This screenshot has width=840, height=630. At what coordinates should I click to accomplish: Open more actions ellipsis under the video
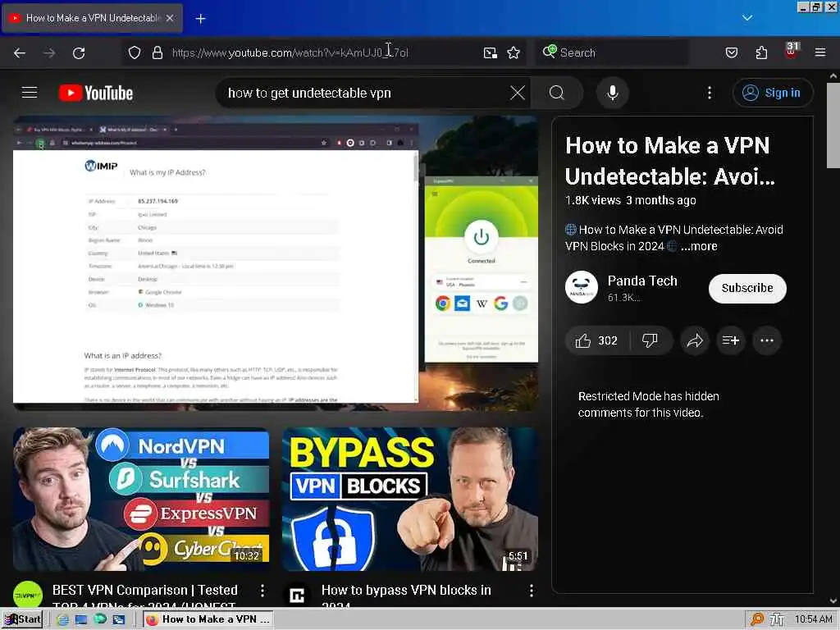pos(767,340)
